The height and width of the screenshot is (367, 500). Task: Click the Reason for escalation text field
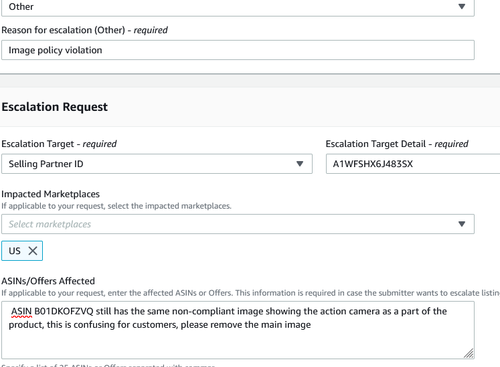click(x=238, y=50)
